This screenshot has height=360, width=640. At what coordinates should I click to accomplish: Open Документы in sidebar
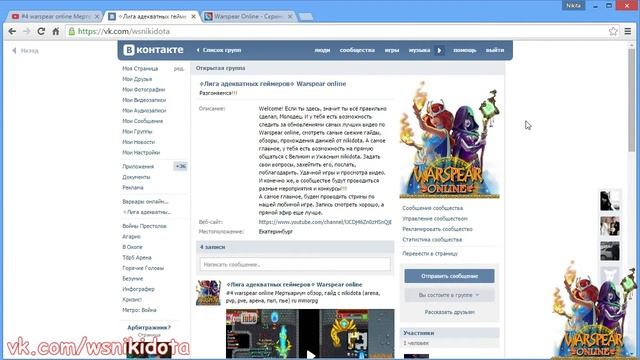(x=136, y=177)
